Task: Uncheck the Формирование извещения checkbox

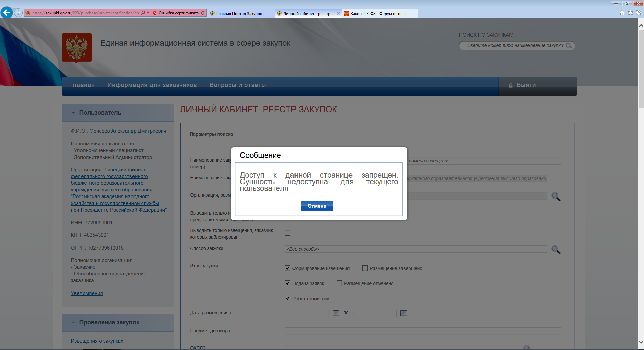Action: click(x=287, y=268)
